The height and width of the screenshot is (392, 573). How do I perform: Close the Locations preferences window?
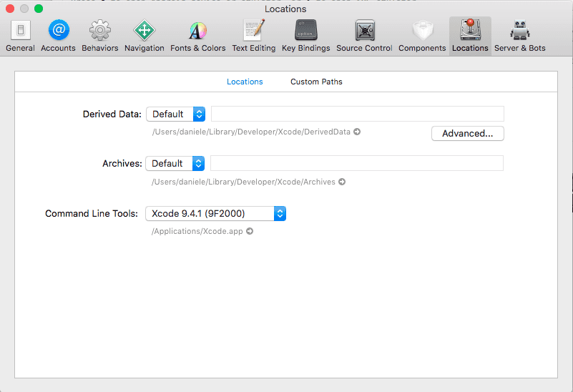10,9
